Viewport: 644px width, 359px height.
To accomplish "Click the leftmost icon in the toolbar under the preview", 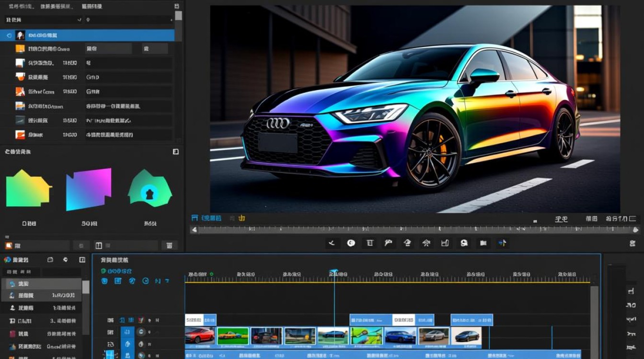I will pyautogui.click(x=332, y=243).
